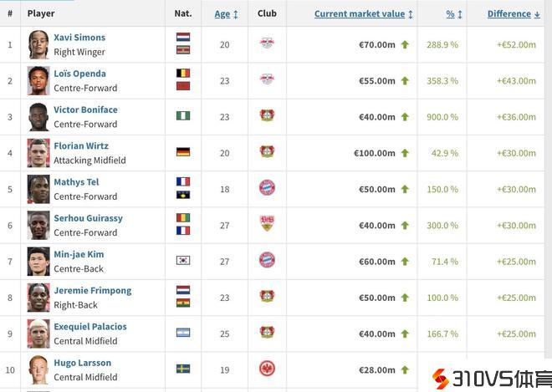Click Bayern Munich crest in Mathys Tel row
Image resolution: width=552 pixels, height=392 pixels.
tap(267, 187)
